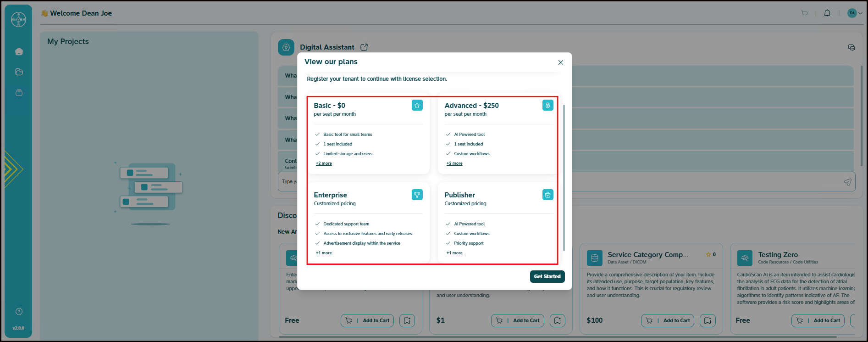Click the Bayer logo in sidebar
Viewport: 868px width, 342px height.
pyautogui.click(x=19, y=19)
